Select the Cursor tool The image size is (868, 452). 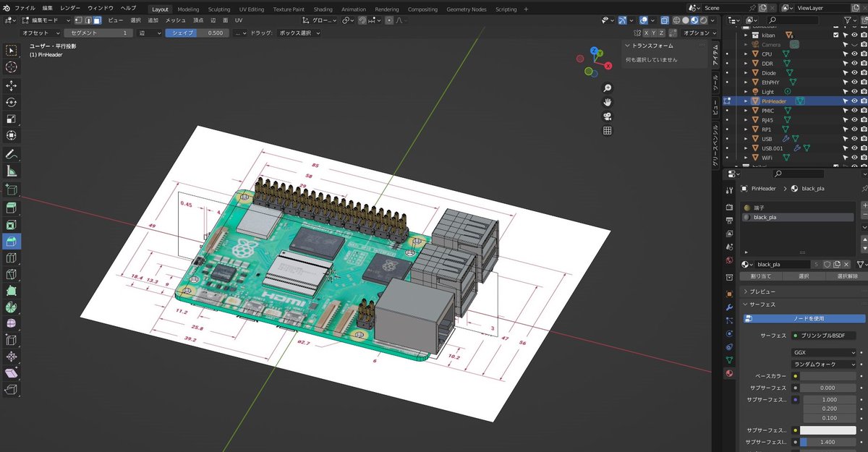pos(12,67)
